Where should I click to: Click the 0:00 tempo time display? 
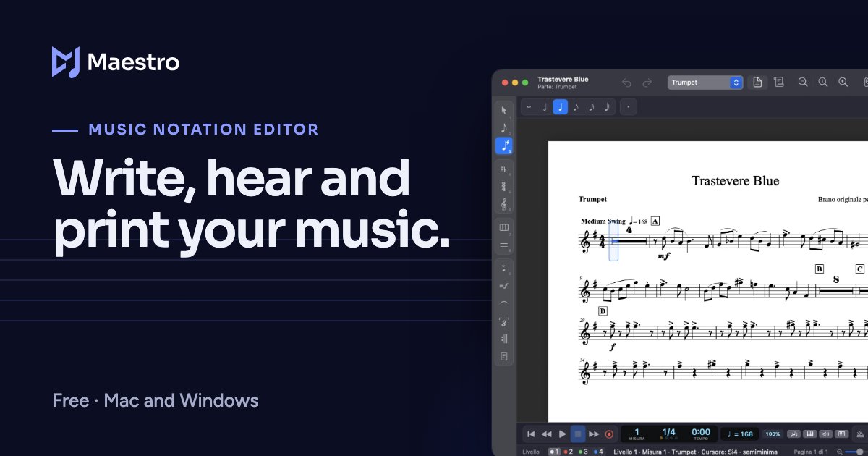tap(701, 434)
